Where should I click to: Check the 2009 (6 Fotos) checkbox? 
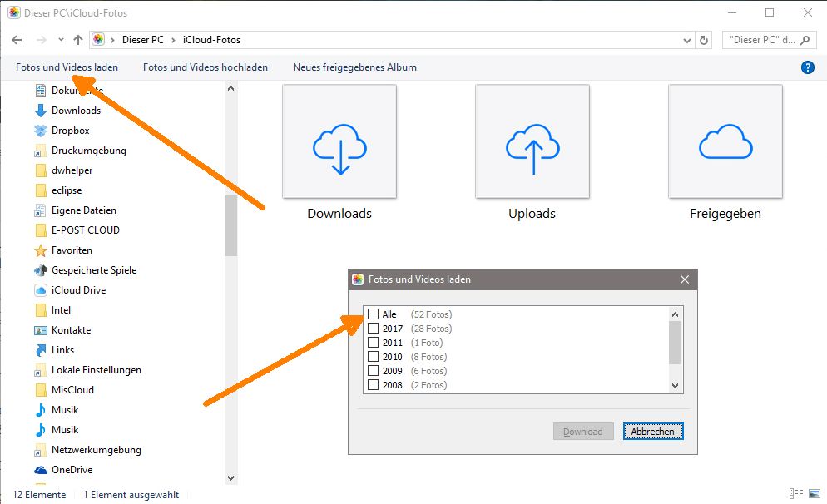[373, 371]
